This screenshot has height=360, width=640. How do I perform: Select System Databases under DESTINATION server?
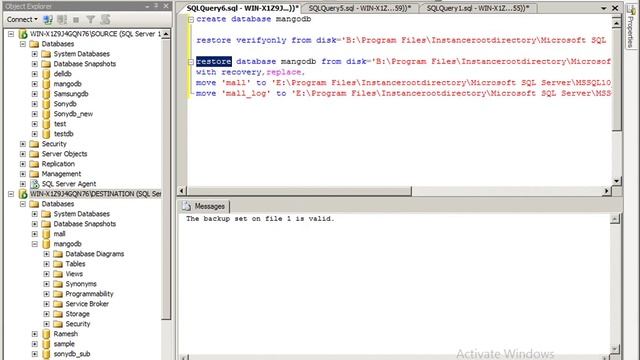(x=82, y=214)
